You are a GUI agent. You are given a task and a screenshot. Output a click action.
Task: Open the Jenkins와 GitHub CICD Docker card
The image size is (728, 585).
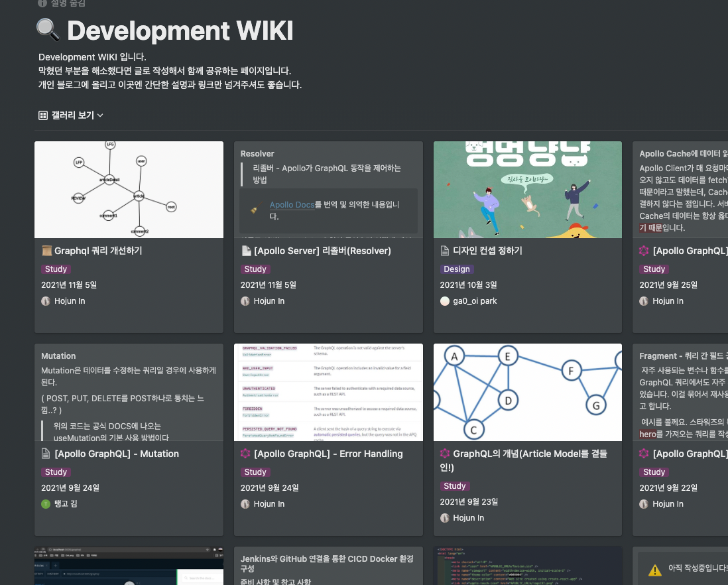point(328,565)
